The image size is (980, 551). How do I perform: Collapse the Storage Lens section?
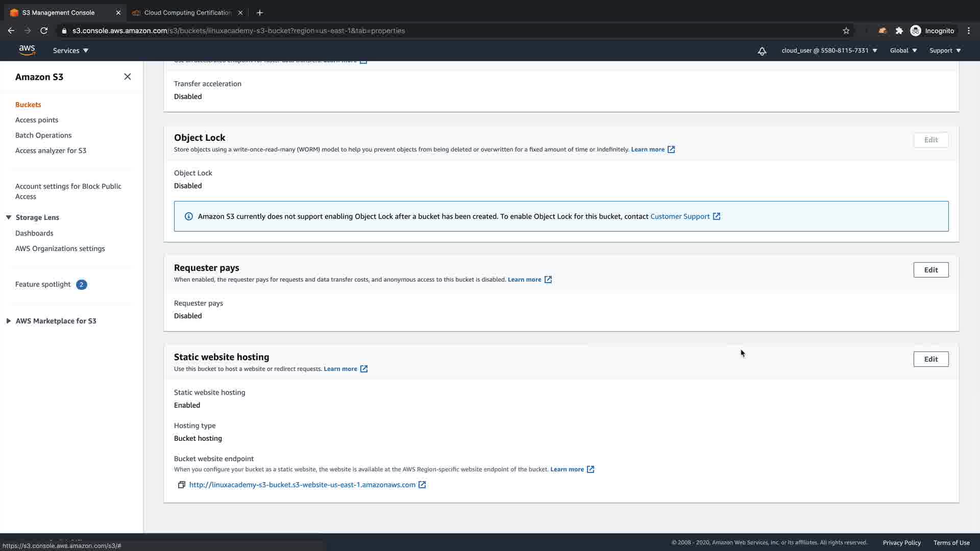click(x=9, y=217)
